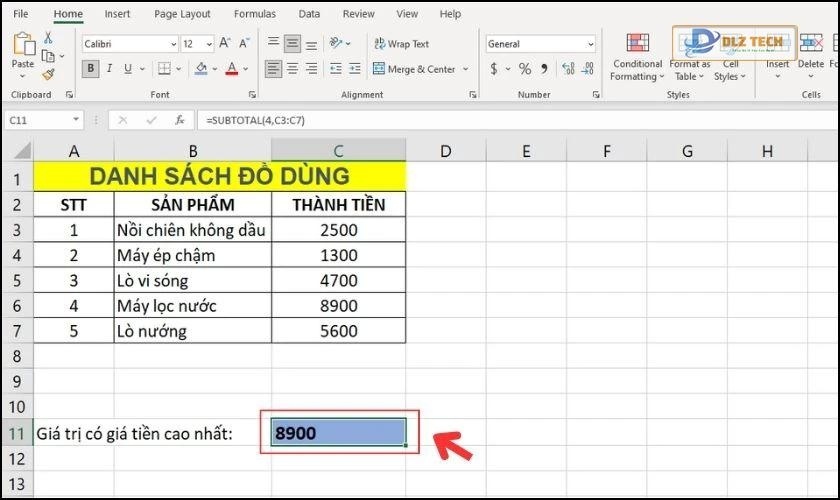Click the red font color swatch

tap(232, 69)
